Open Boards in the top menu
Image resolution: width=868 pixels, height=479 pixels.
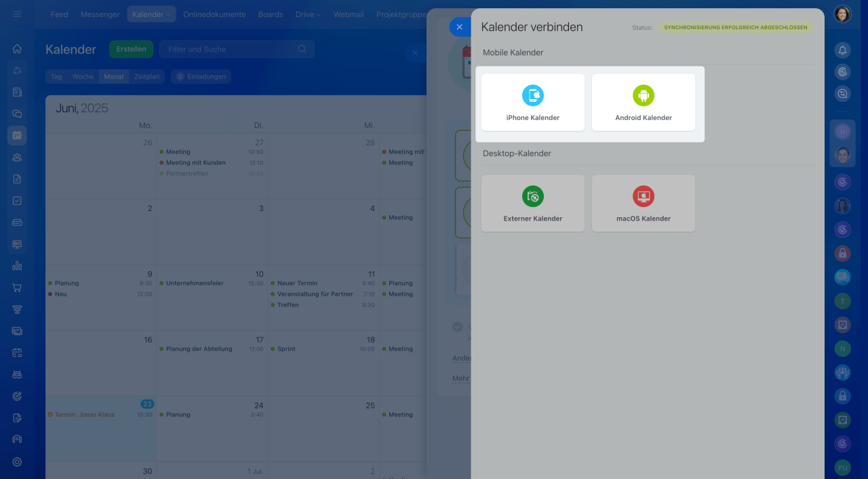point(271,14)
